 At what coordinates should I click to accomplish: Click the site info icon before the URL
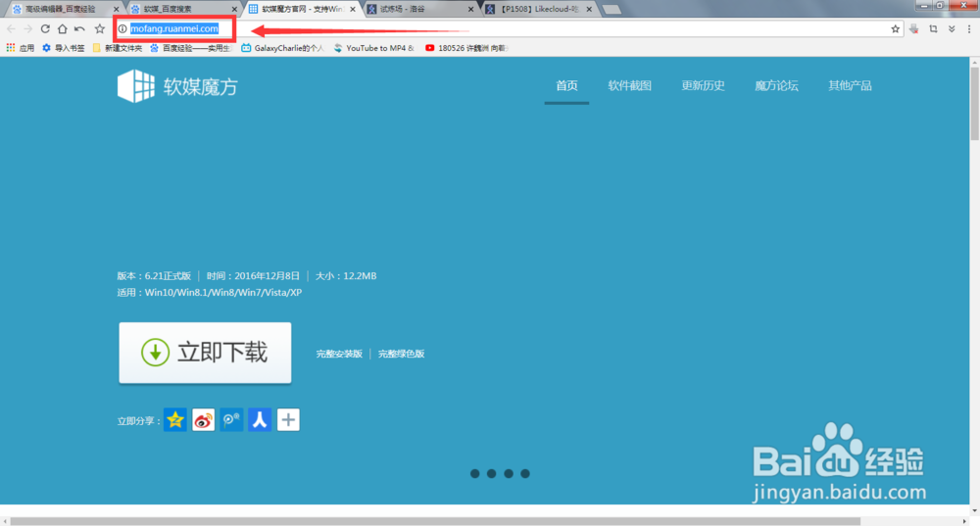pos(122,28)
